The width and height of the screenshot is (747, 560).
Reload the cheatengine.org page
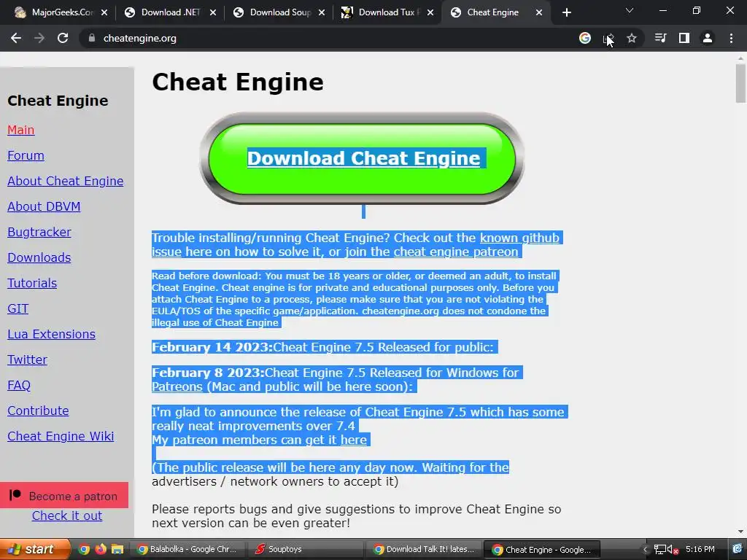pyautogui.click(x=63, y=38)
